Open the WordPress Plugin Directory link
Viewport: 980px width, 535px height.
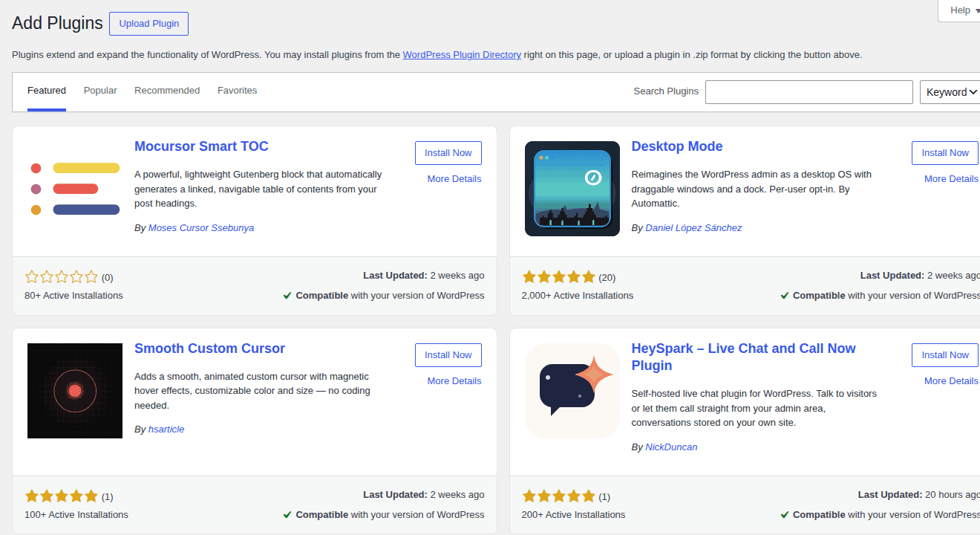pos(462,54)
